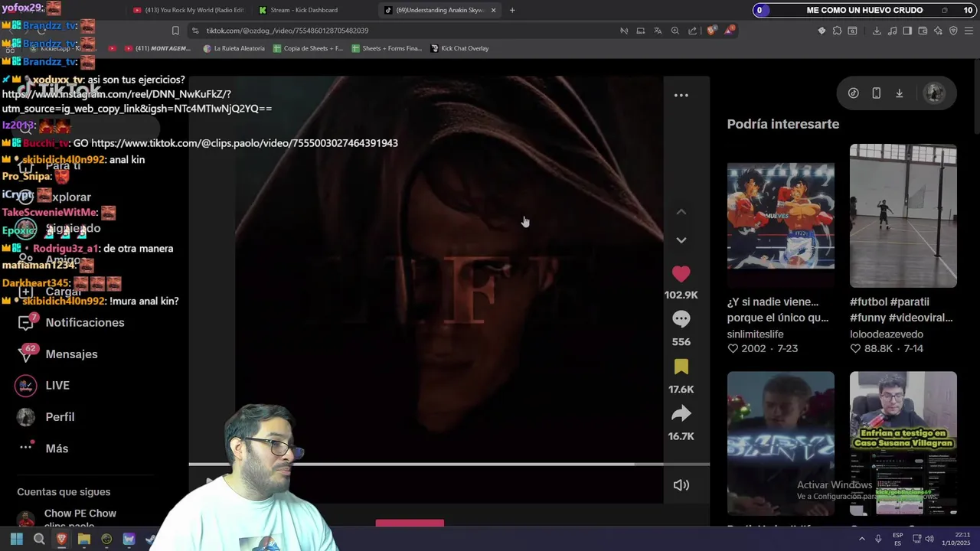This screenshot has height=551, width=980.
Task: Open the three-dot options on the video
Action: (x=681, y=96)
